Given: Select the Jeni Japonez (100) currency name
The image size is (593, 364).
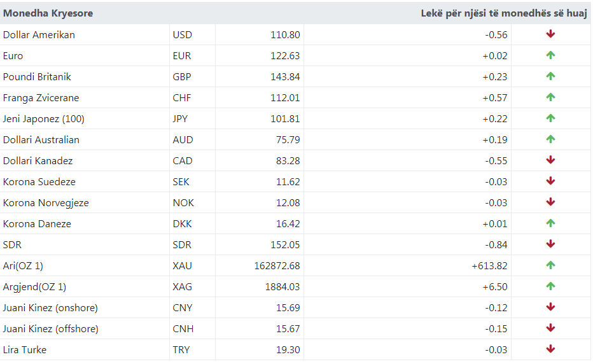Looking at the screenshot, I should coord(44,118).
